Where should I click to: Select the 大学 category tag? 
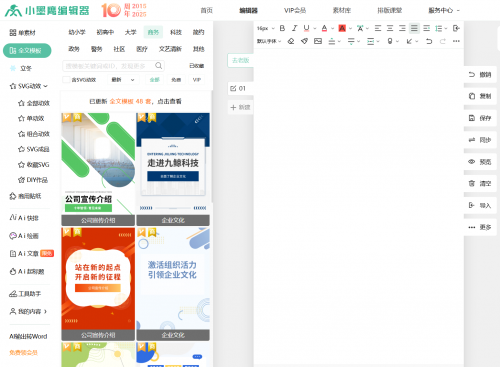click(x=131, y=32)
